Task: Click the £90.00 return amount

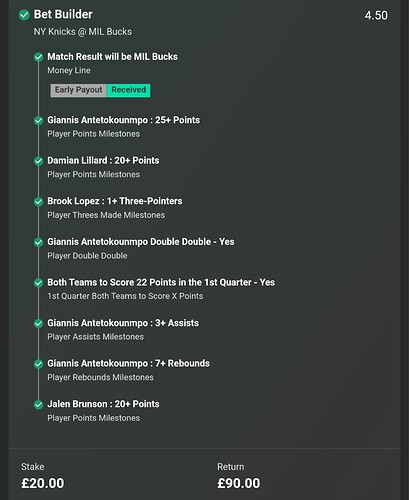Action: click(239, 483)
